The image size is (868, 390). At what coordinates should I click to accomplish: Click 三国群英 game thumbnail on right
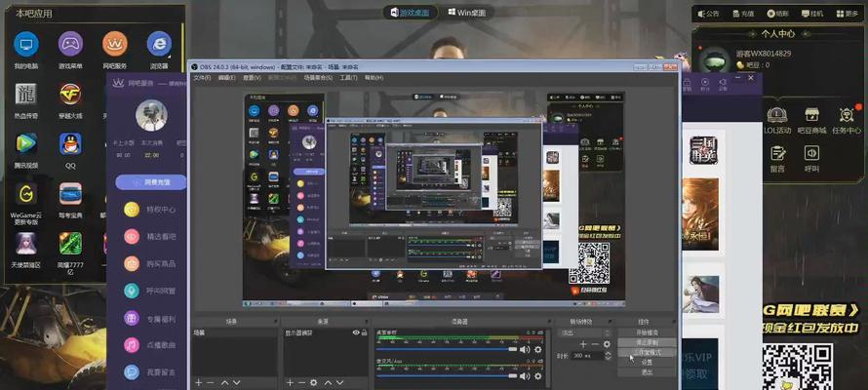(703, 150)
